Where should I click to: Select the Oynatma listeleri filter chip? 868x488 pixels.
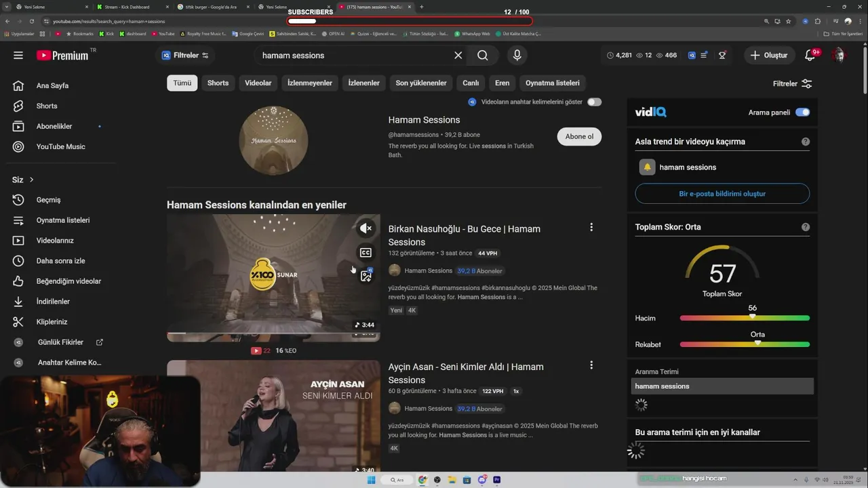pyautogui.click(x=553, y=83)
